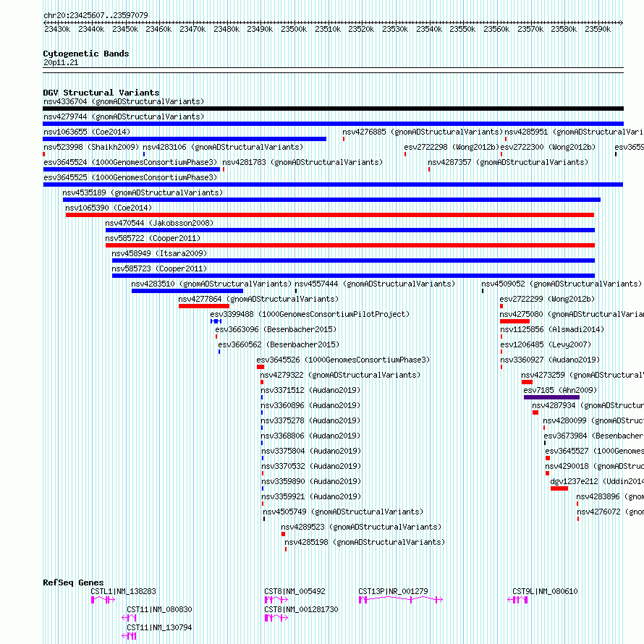
Task: Select the nsv4535189 variant label
Action: 143,192
